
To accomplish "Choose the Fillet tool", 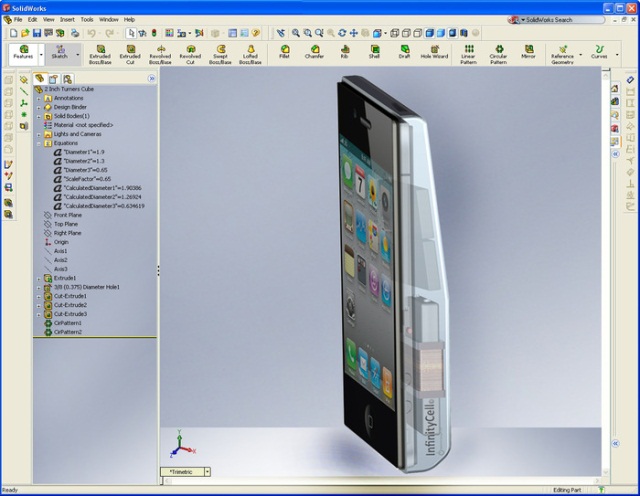I will click(284, 52).
